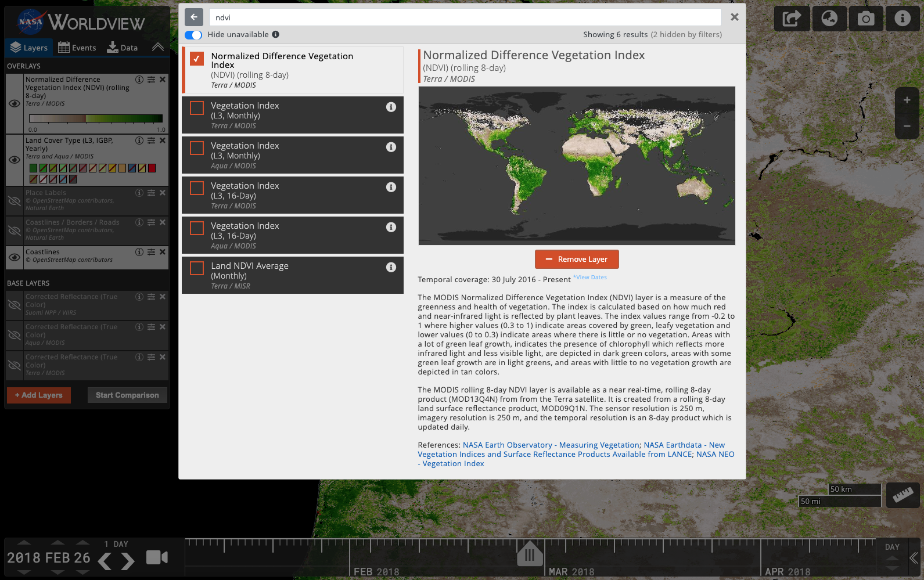The width and height of the screenshot is (924, 580).
Task: Decrease timeline zoom level below DAY
Action: 893,569
